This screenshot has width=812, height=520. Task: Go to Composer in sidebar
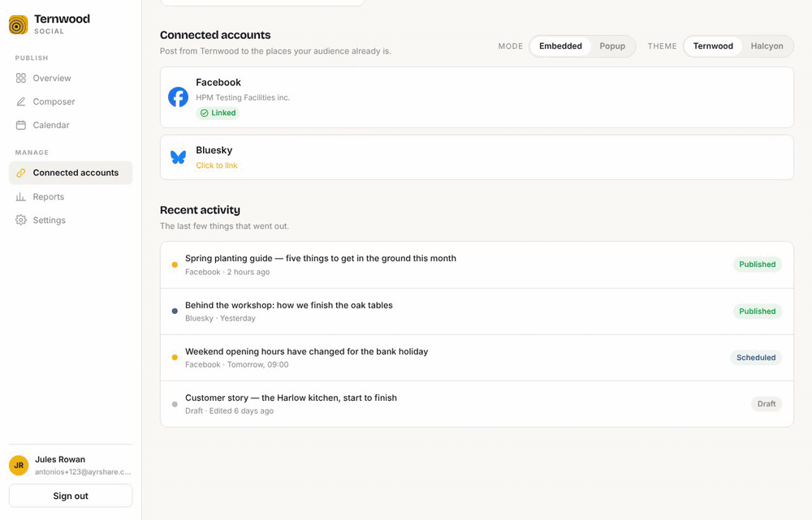[71, 101]
